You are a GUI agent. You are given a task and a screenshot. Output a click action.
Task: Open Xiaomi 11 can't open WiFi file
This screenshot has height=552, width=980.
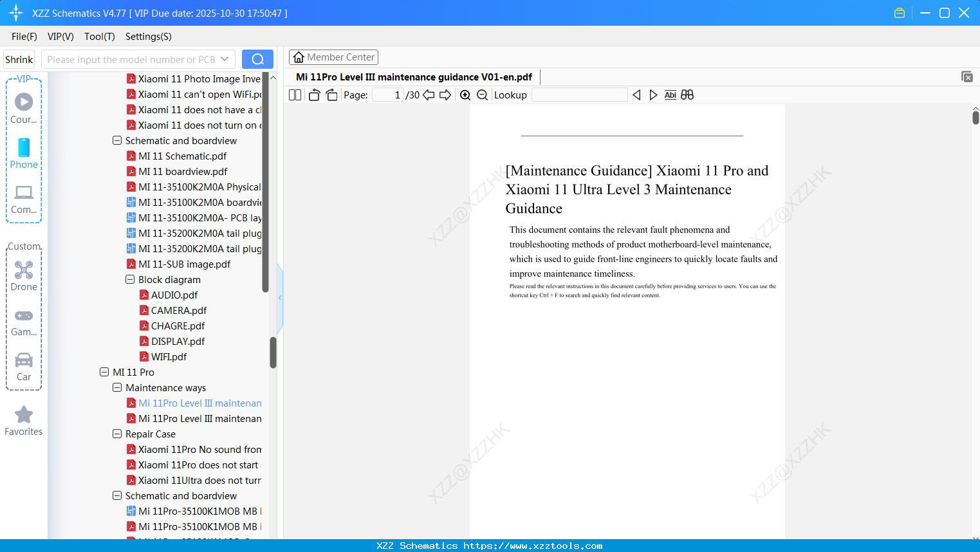pyautogui.click(x=199, y=95)
